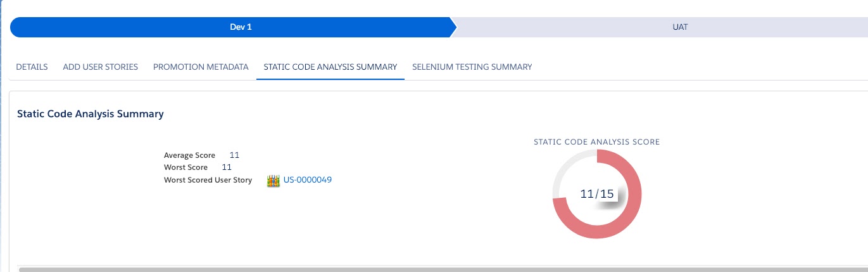Switch to the Details tab
The width and height of the screenshot is (868, 272).
coord(32,67)
